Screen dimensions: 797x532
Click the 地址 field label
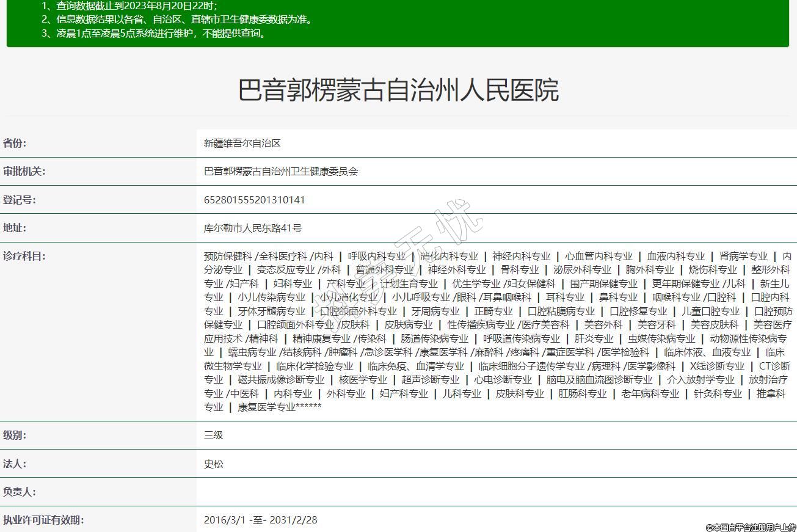coord(15,228)
